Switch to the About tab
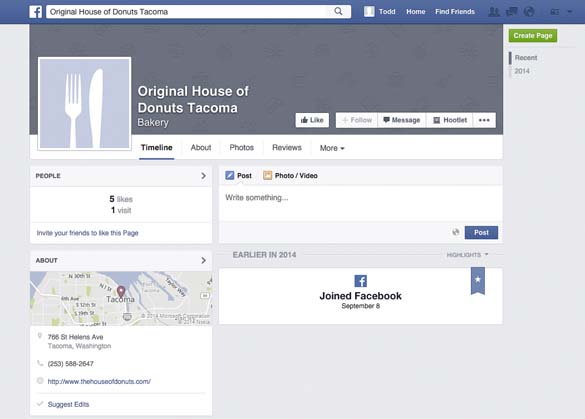585x419 pixels. (x=201, y=148)
